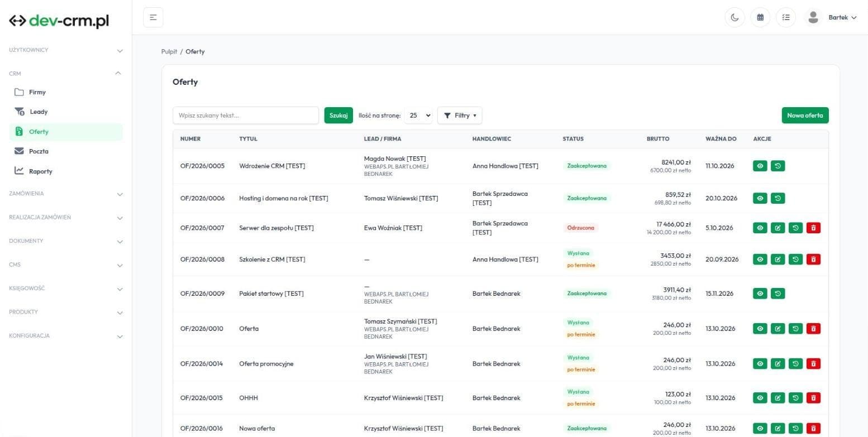Open the history icon for offer OF/2026/0009

(778, 294)
